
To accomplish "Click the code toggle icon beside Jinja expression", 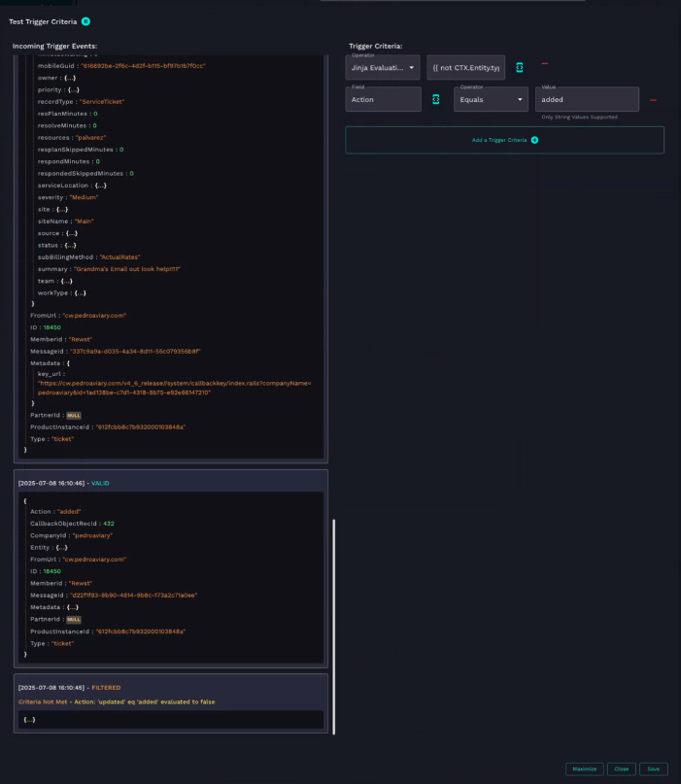I will (519, 67).
